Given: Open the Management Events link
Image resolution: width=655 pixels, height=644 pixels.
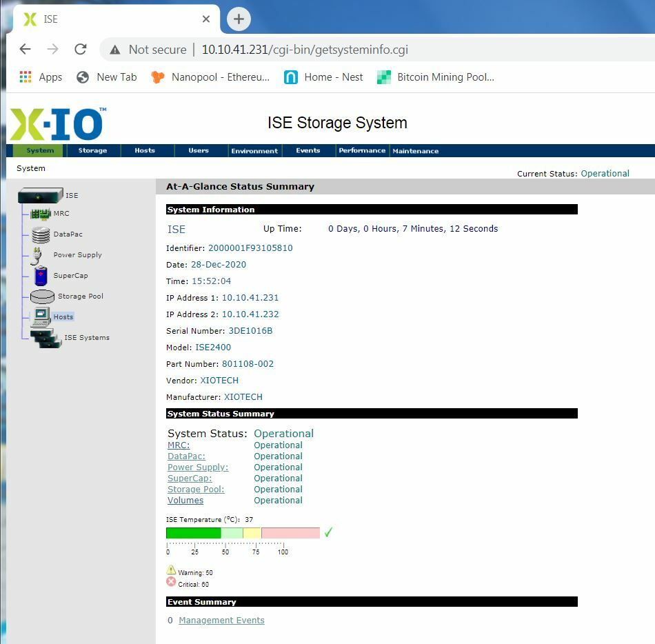Looking at the screenshot, I should tap(221, 620).
